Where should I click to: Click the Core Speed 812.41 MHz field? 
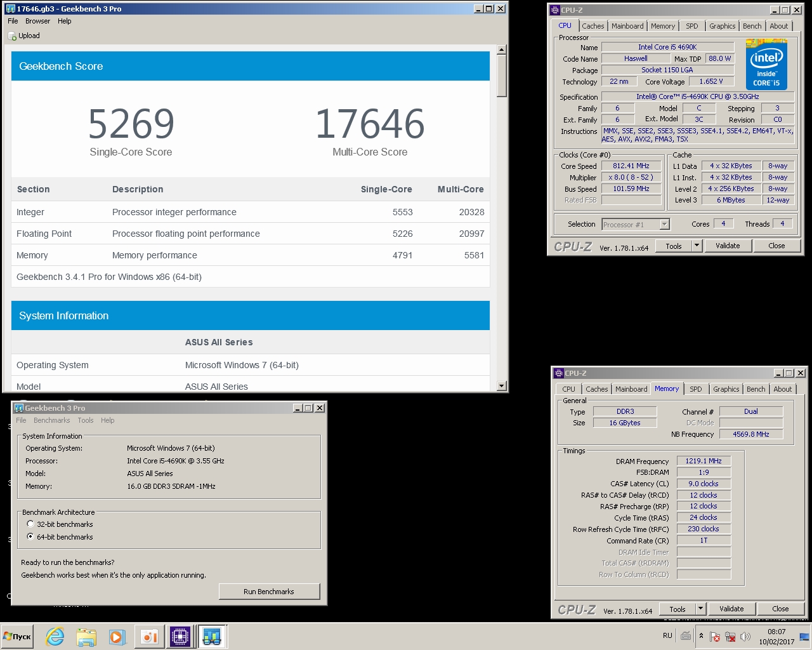click(x=631, y=166)
